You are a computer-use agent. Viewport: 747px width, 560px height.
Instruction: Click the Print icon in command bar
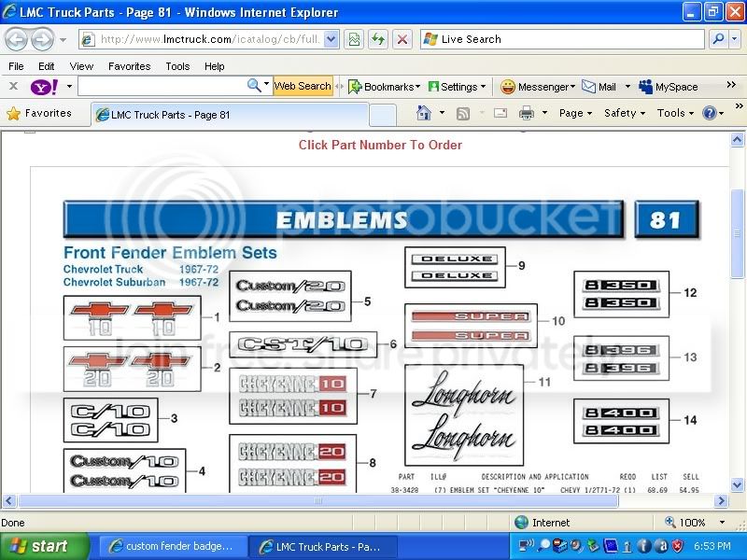point(527,113)
